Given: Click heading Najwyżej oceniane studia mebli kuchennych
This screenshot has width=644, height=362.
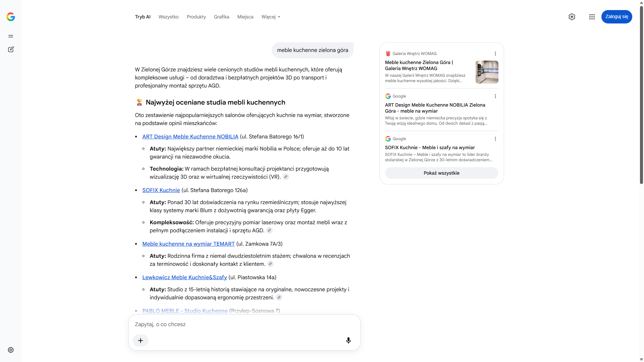Looking at the screenshot, I should pyautogui.click(x=215, y=103).
